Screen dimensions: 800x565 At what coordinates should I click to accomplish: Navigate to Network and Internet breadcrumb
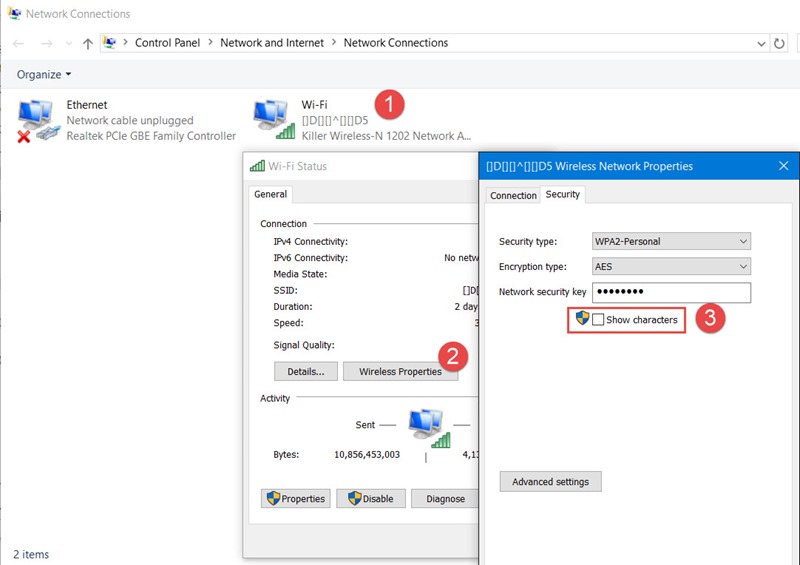tap(272, 43)
